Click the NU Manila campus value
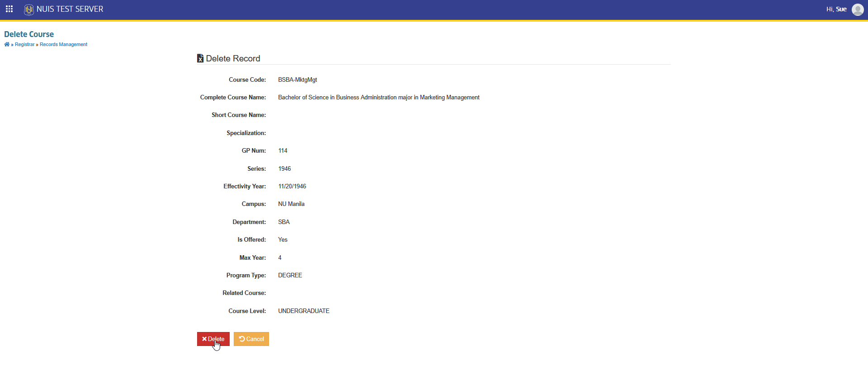 coord(291,204)
